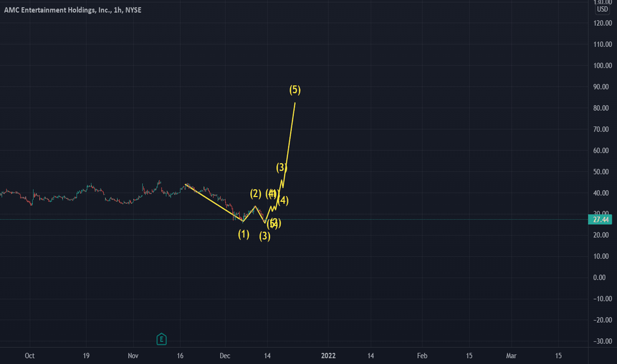The width and height of the screenshot is (617, 364).
Task: Click the 40.00 price axis label
Action: [x=601, y=193]
